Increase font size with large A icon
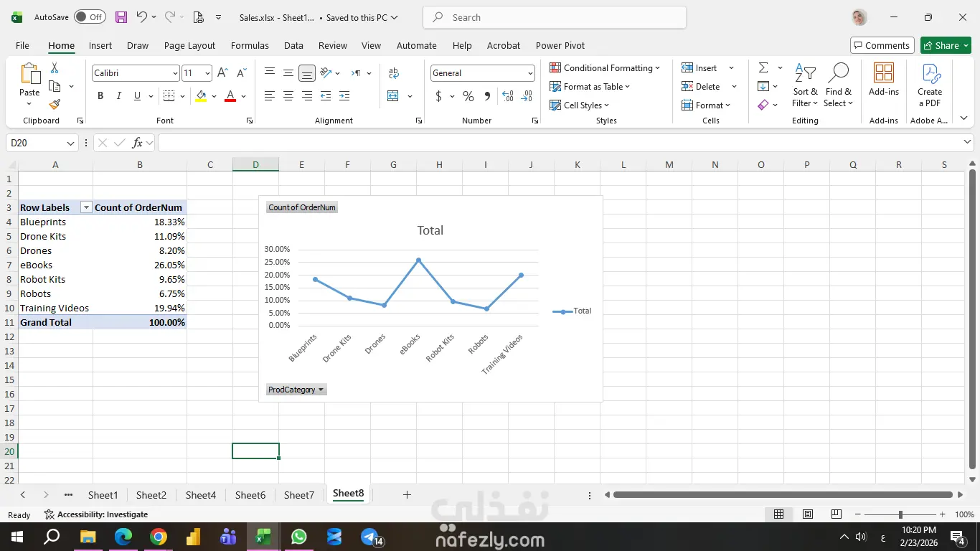980x551 pixels. (222, 73)
